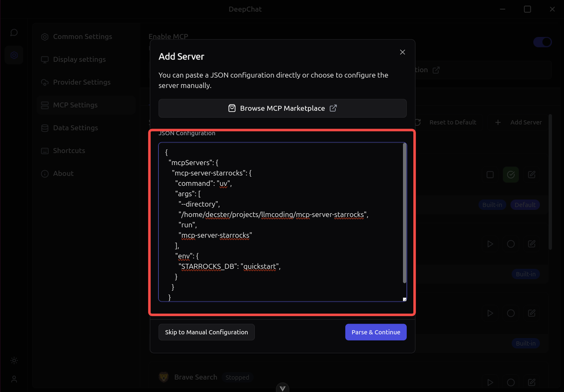Go to Provider Settings
Screen dimensions: 564x392
86,82
